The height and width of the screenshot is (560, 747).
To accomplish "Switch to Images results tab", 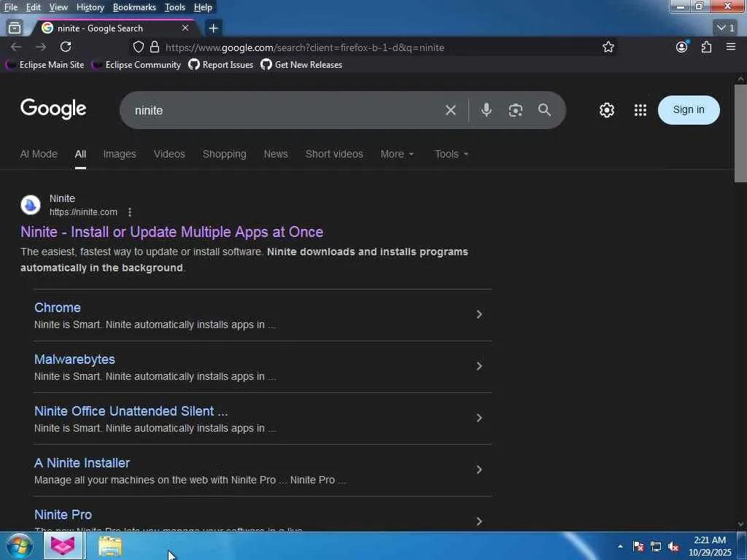I will [x=120, y=154].
